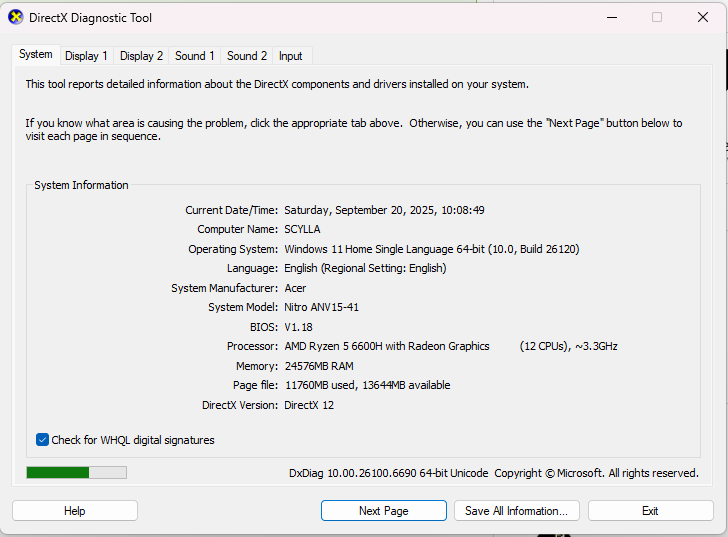Click the Exit button
This screenshot has width=728, height=537.
(650, 511)
